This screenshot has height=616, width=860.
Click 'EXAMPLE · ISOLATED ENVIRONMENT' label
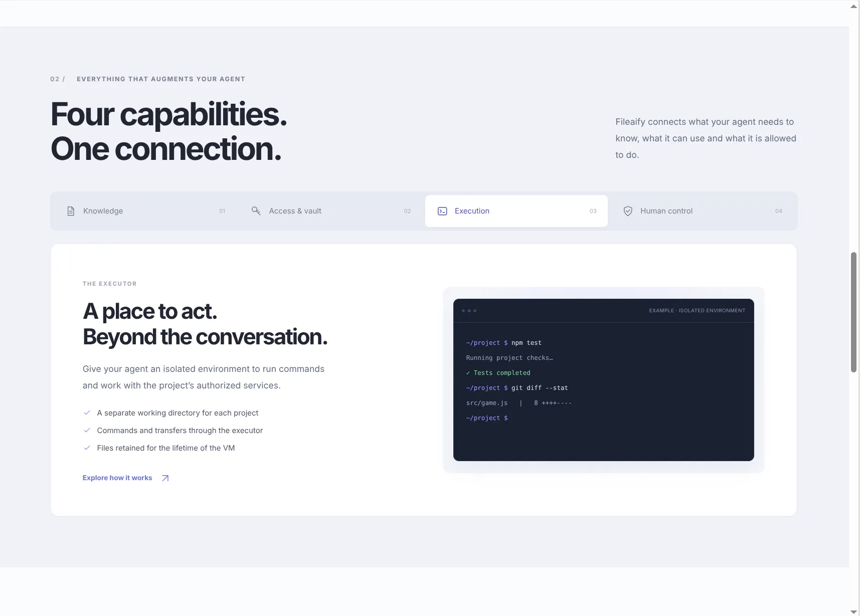[x=697, y=311]
